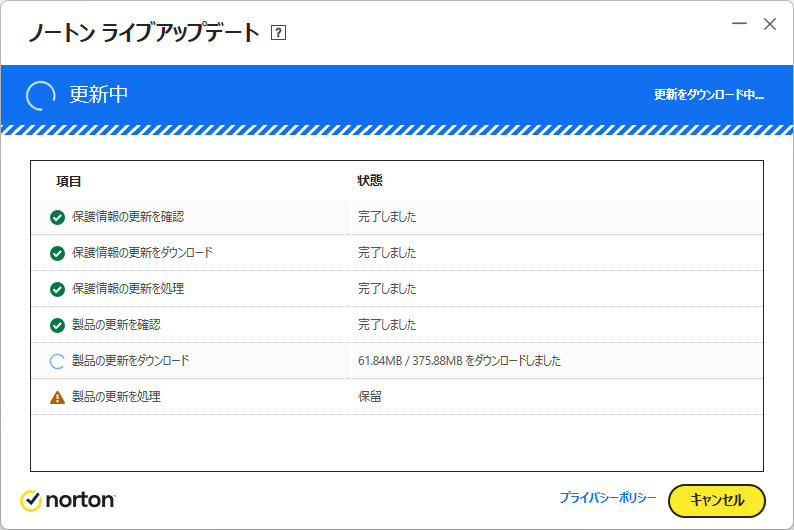Screen dimensions: 794x530
Task: Click the 61.84MB / 375.88MB download status
Action: [459, 361]
